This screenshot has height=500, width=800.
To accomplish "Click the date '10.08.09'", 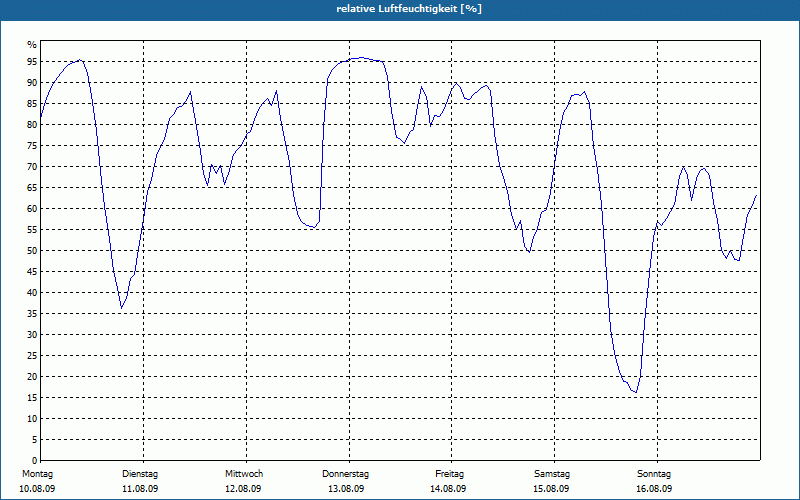I will click(37, 489).
